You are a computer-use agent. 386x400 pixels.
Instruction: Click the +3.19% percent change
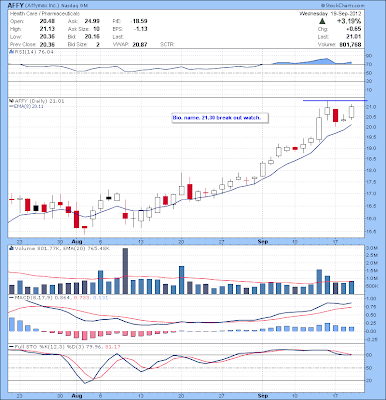coord(349,21)
